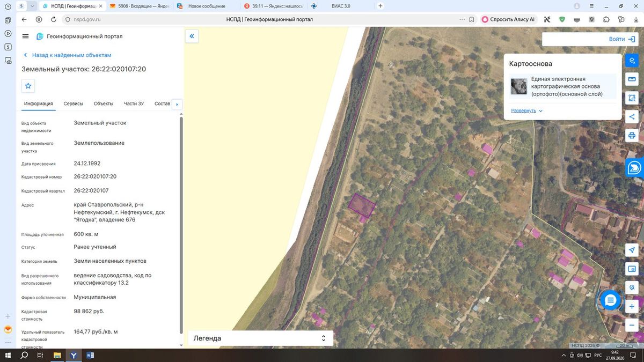Click the Спросить Алису AI button
Image resolution: width=644 pixels, height=362 pixels.
coord(509,19)
